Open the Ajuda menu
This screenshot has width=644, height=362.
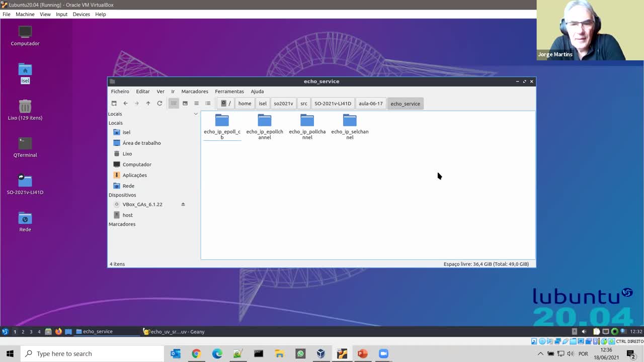[x=257, y=92]
